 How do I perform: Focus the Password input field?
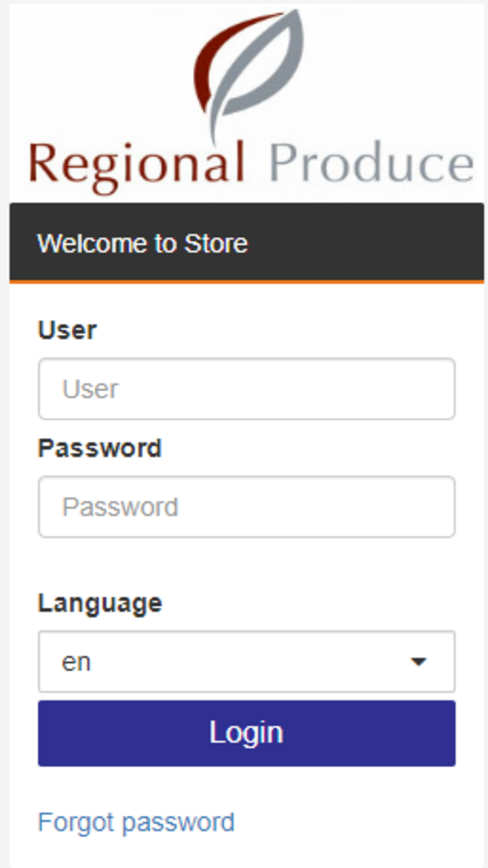pos(247,507)
